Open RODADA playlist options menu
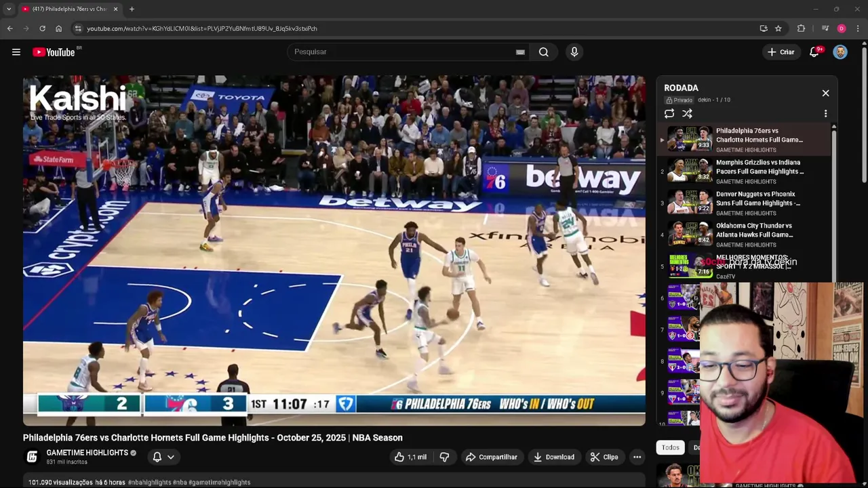The height and width of the screenshot is (488, 868). pyautogui.click(x=825, y=114)
